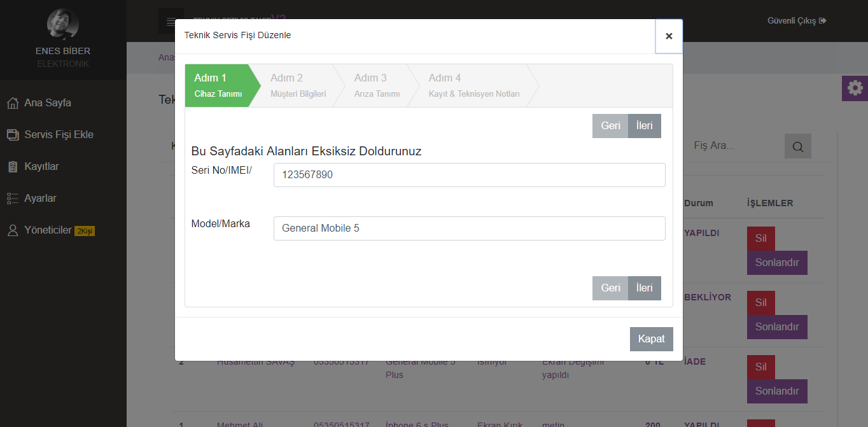Click the Seri No/IMEI input field

(x=470, y=175)
